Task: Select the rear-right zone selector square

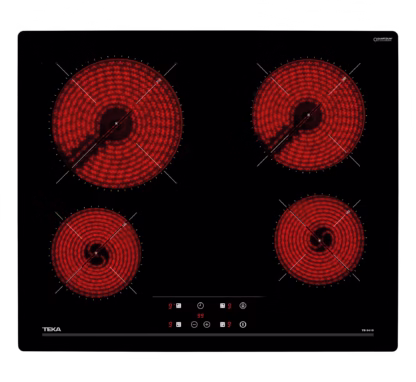Action: point(222,305)
